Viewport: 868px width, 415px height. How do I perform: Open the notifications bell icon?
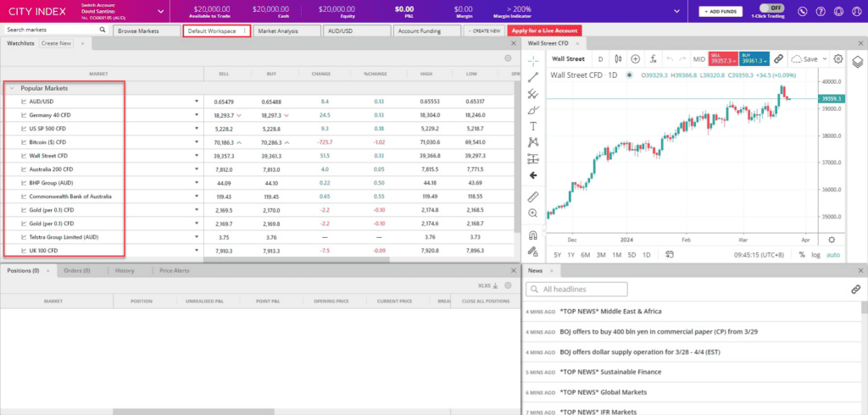[x=838, y=11]
